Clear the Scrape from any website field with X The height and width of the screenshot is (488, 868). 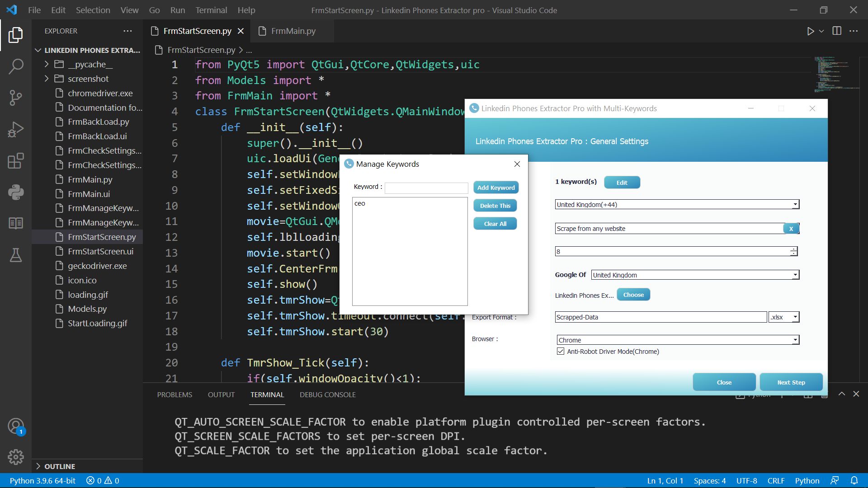click(791, 229)
